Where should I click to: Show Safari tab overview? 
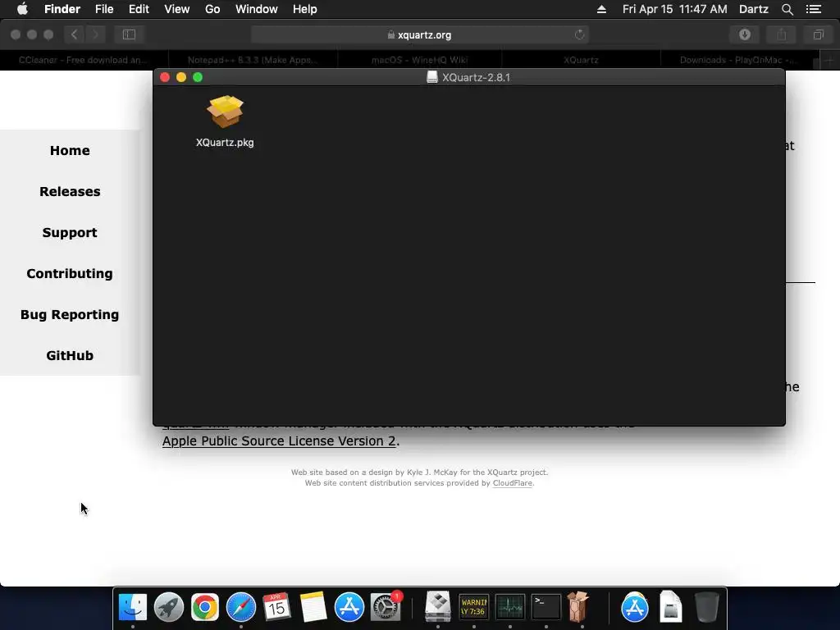point(818,34)
